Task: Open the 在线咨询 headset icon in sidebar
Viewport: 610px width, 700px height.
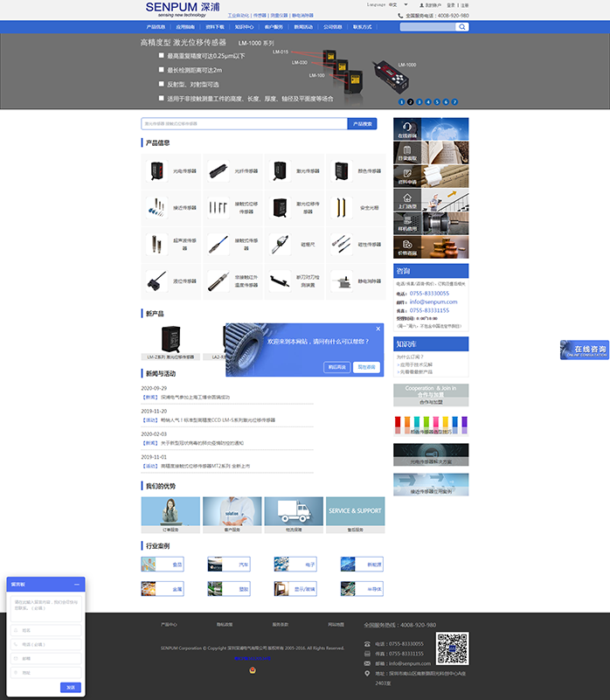Action: [407, 128]
